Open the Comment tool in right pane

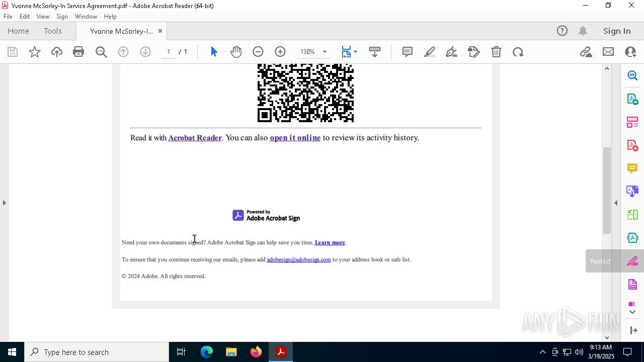[x=632, y=168]
